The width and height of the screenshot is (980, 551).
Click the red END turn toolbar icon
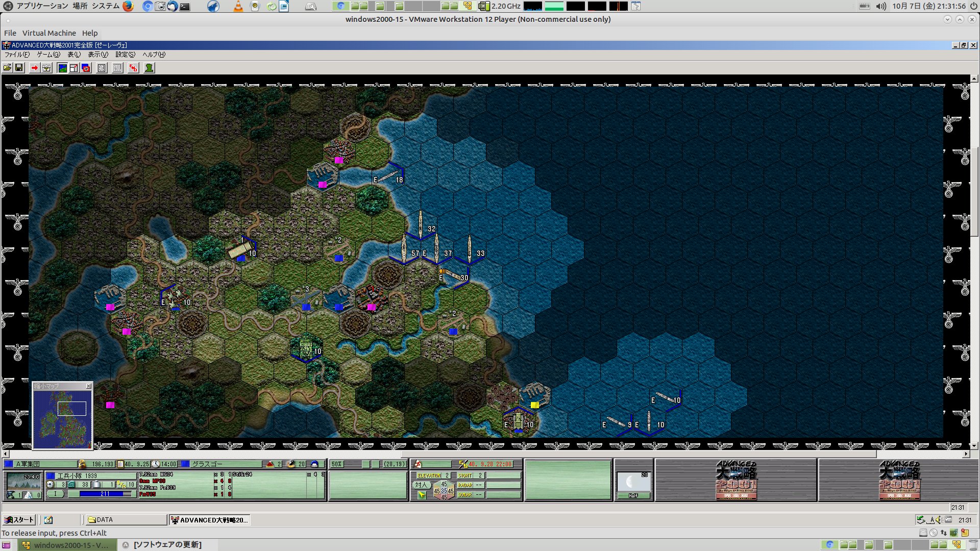133,68
